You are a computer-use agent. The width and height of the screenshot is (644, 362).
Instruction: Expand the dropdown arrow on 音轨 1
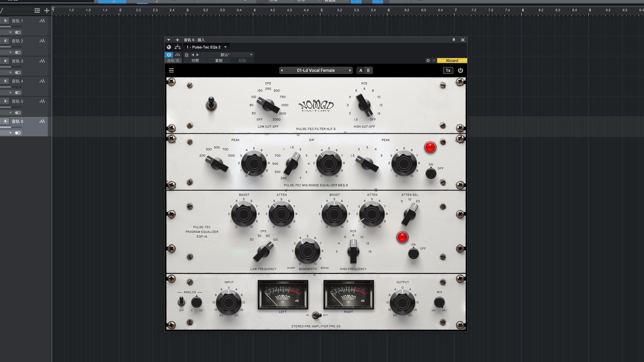(x=10, y=33)
